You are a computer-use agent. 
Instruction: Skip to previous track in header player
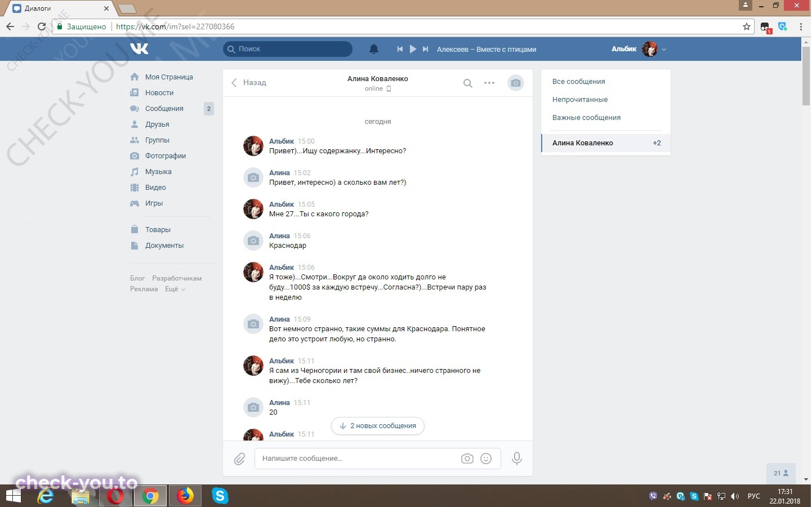click(x=400, y=49)
